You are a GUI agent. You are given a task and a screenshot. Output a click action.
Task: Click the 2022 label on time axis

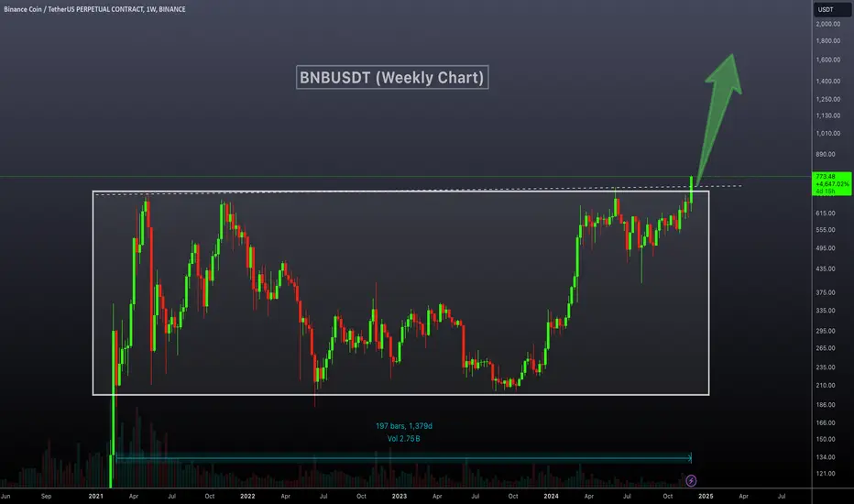pyautogui.click(x=247, y=497)
